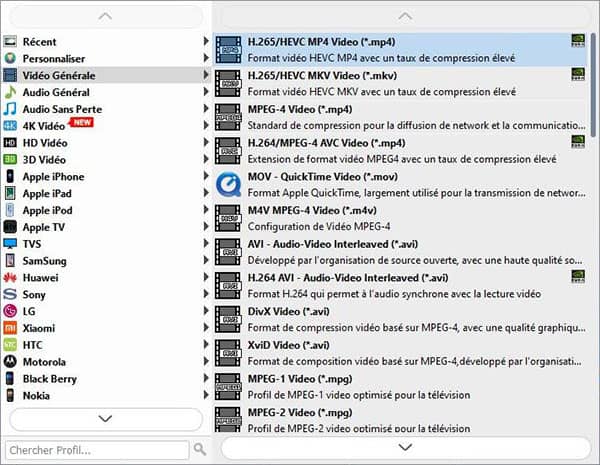Click the Motorola brand icon
Screen dimensions: 600x465
pos(10,362)
